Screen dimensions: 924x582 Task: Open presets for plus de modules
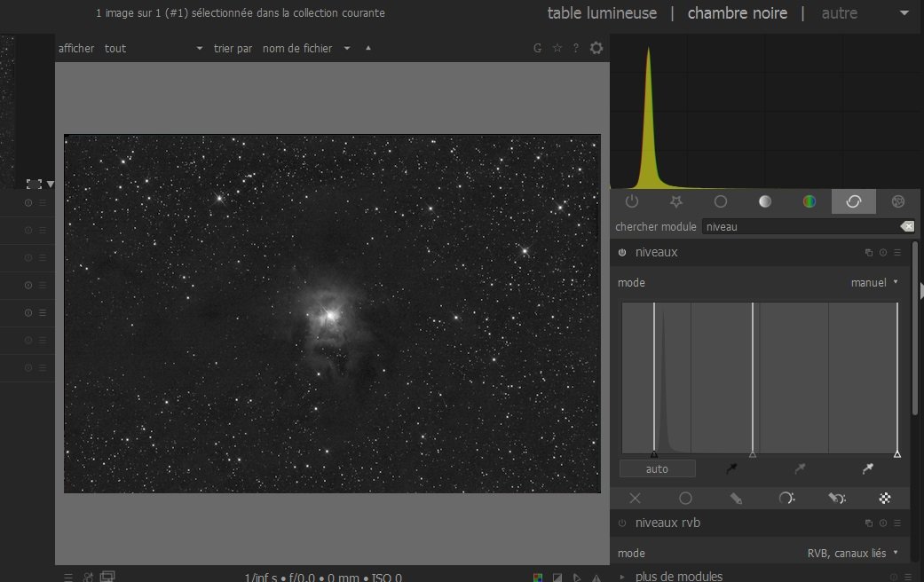[x=907, y=577]
